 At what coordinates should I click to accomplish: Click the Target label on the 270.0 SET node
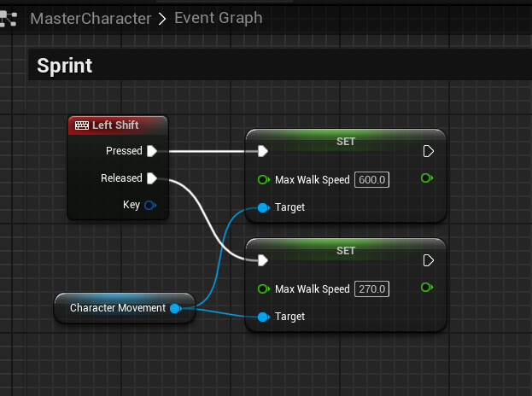click(x=289, y=317)
